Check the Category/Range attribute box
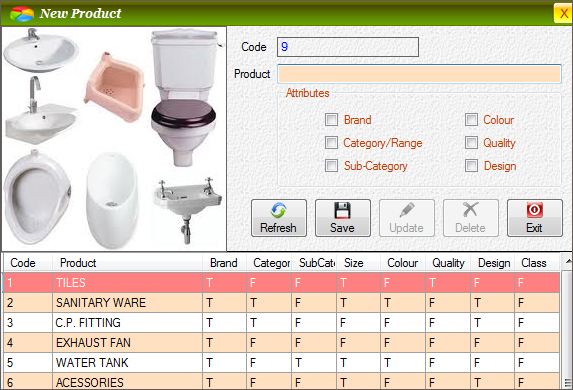 click(x=331, y=143)
